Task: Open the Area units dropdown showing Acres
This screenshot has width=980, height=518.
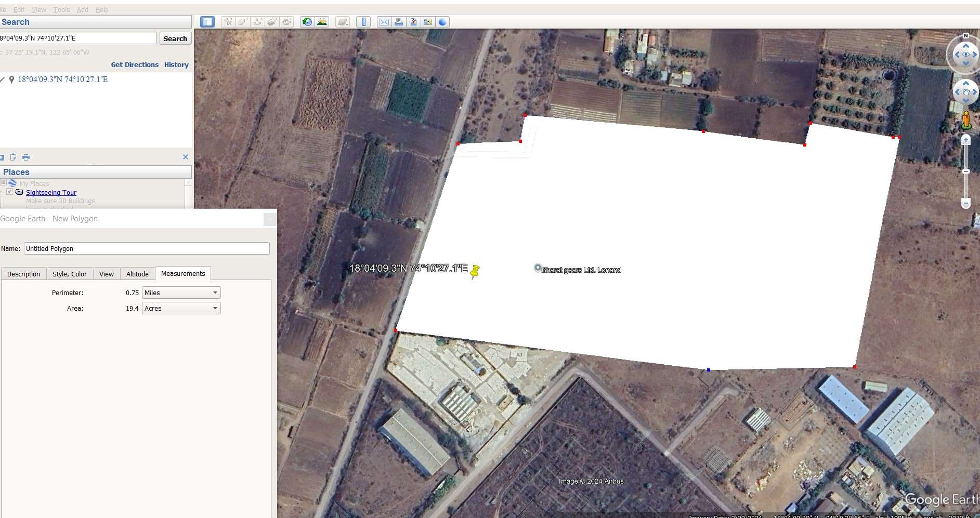Action: point(181,309)
